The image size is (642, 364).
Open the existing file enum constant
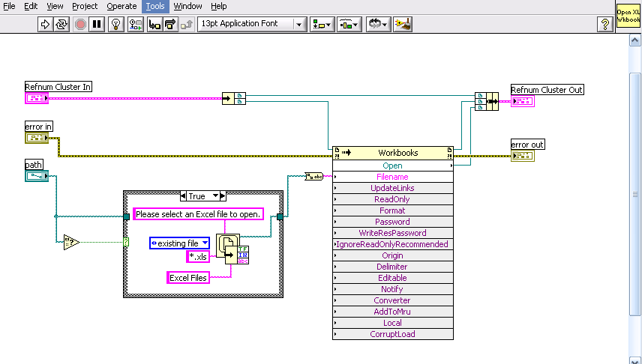point(180,243)
